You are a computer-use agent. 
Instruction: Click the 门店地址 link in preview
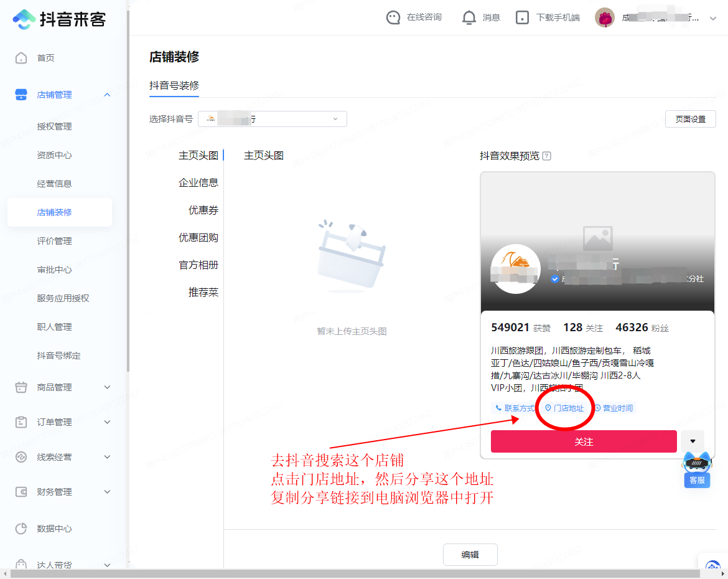tap(565, 408)
